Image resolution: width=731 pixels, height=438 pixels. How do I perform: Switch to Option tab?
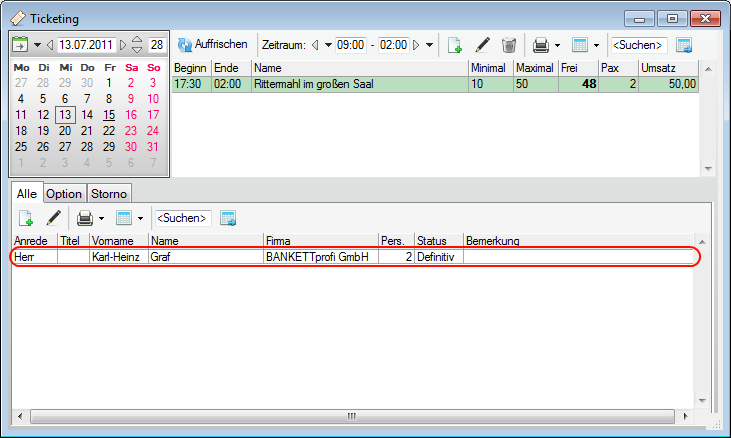tap(64, 194)
